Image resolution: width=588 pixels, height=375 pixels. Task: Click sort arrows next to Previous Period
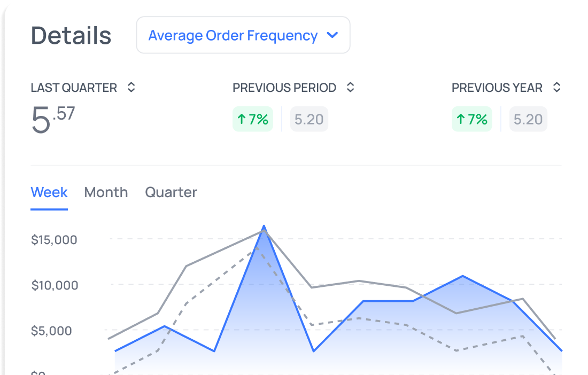click(350, 88)
